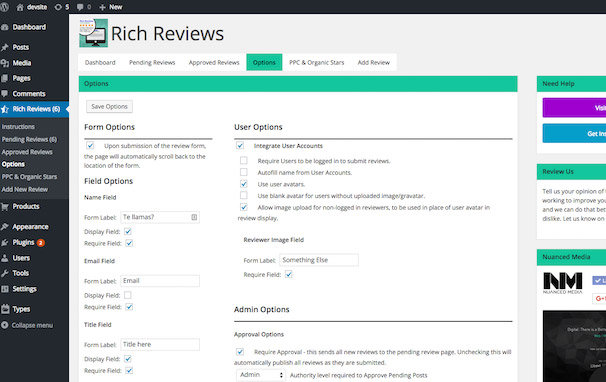Select the Options tab
Image resolution: width=606 pixels, height=382 pixels.
[264, 62]
